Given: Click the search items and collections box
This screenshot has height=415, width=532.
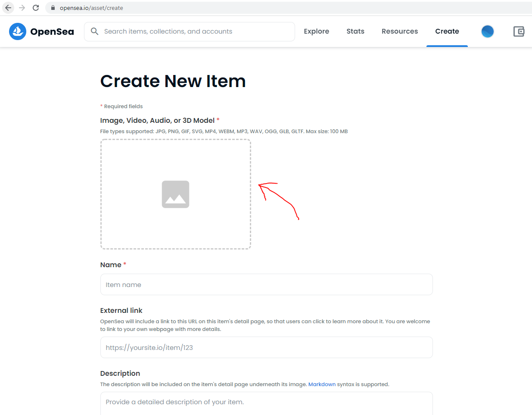Looking at the screenshot, I should pyautogui.click(x=190, y=31).
